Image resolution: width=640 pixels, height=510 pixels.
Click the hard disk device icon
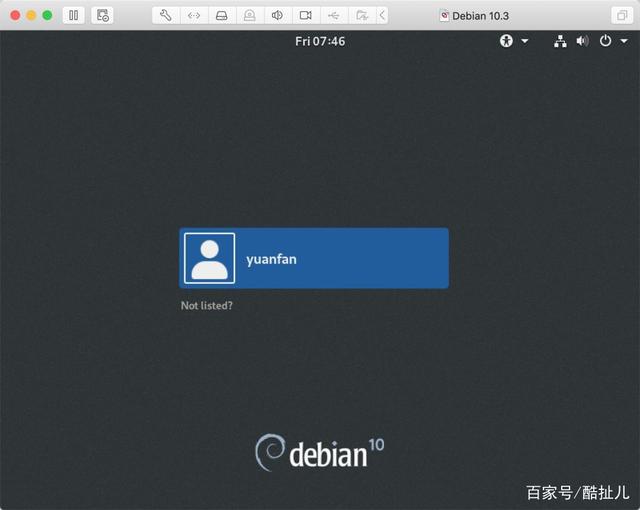click(222, 16)
